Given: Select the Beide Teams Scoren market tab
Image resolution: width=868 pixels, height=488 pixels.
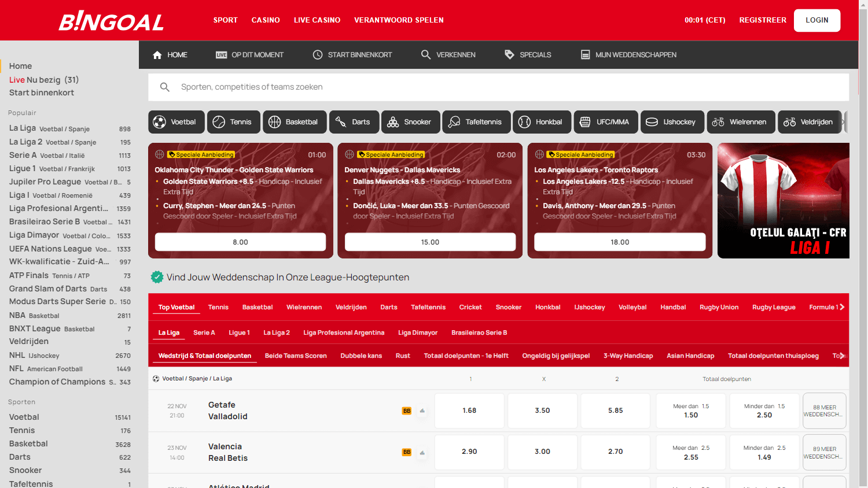Looking at the screenshot, I should (x=296, y=356).
